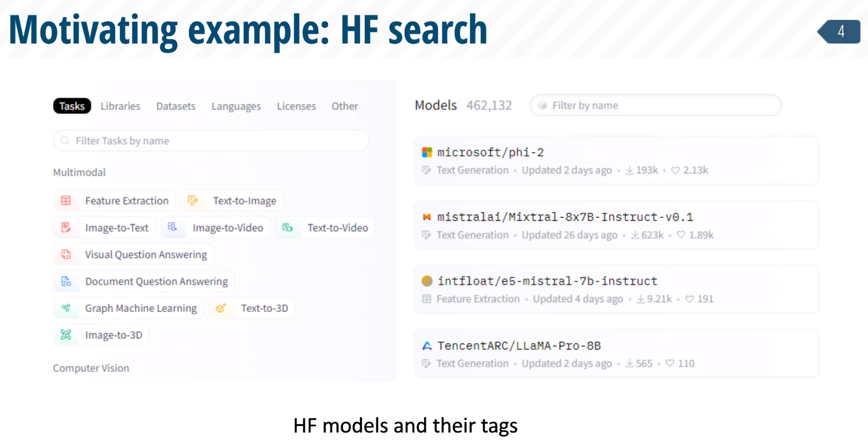Select the Image-to-Text task filter

[104, 227]
